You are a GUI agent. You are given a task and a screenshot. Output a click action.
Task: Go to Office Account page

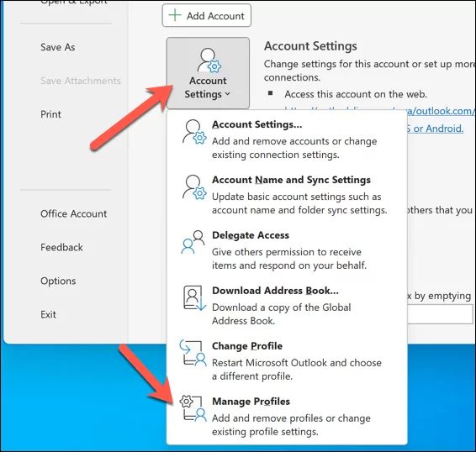click(x=73, y=213)
